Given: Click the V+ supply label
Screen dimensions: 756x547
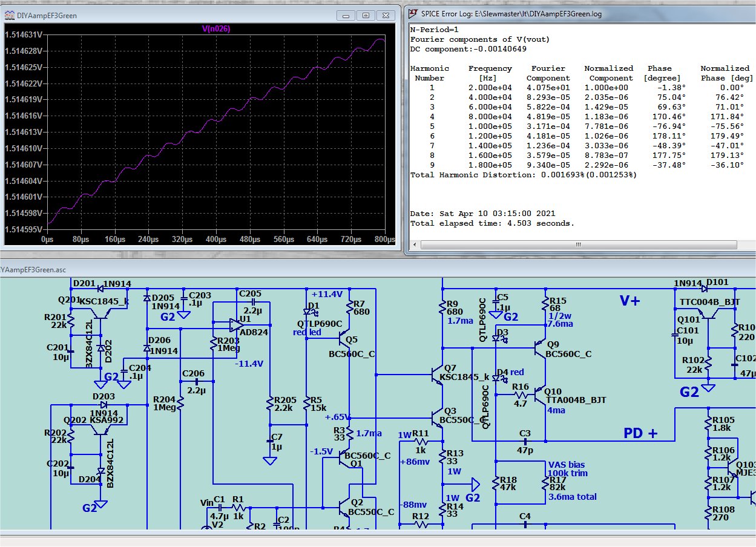Looking at the screenshot, I should tap(630, 301).
